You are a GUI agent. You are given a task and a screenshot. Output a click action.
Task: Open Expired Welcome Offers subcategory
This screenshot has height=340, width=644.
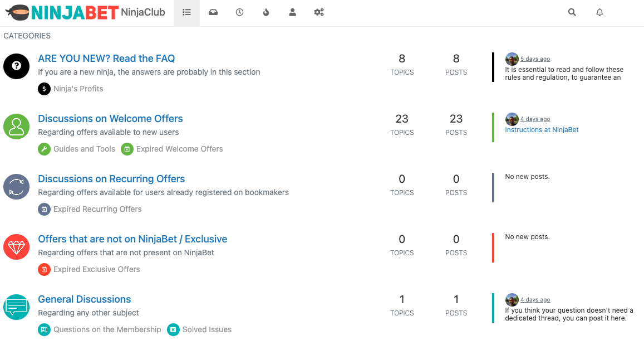[x=179, y=149]
